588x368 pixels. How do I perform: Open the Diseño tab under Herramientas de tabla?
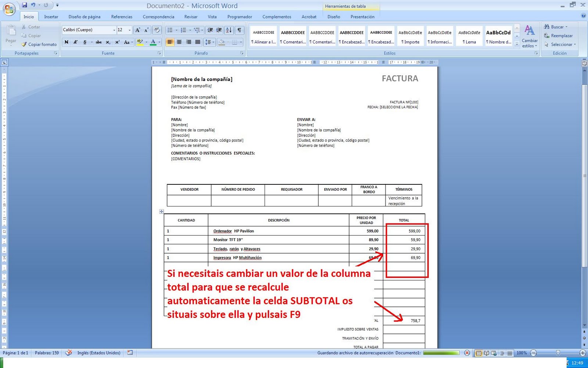pyautogui.click(x=333, y=17)
